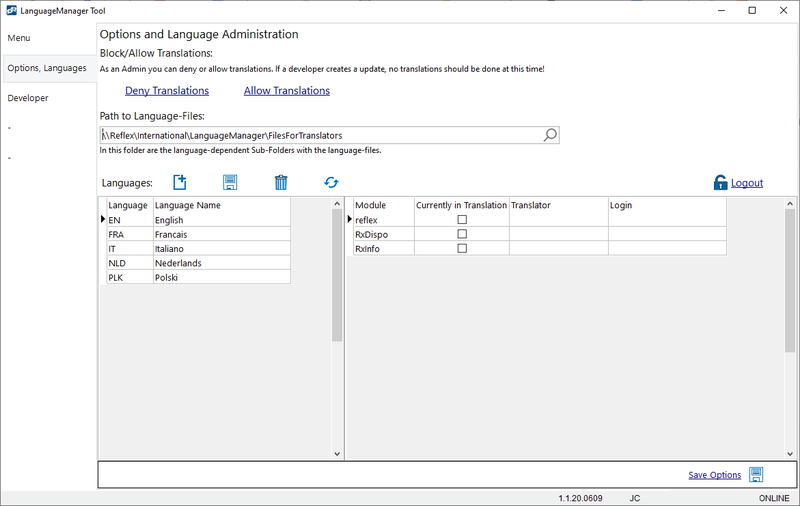Select the IT language code cell
This screenshot has height=506, width=800.
130,248
